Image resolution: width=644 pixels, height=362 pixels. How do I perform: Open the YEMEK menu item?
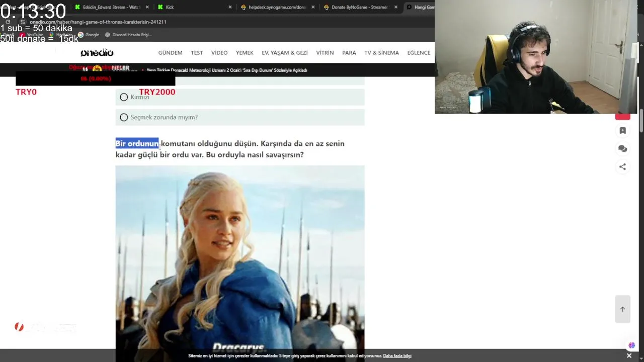click(245, 53)
